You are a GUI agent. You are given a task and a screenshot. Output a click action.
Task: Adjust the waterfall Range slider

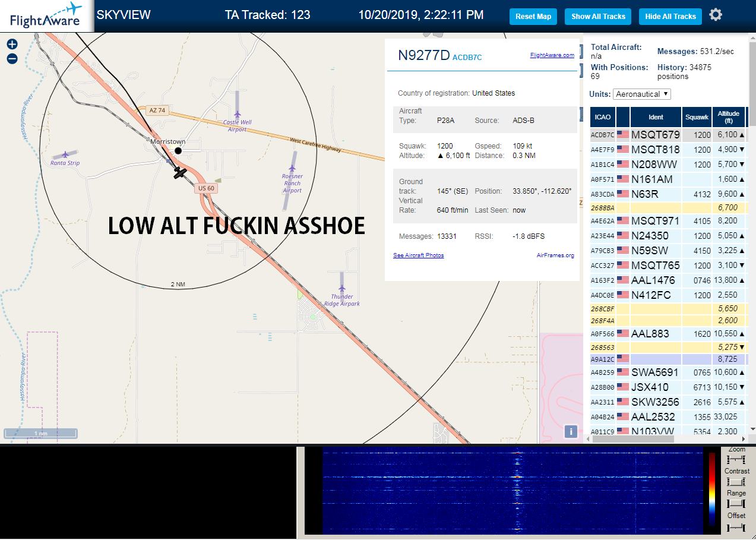pyautogui.click(x=736, y=504)
